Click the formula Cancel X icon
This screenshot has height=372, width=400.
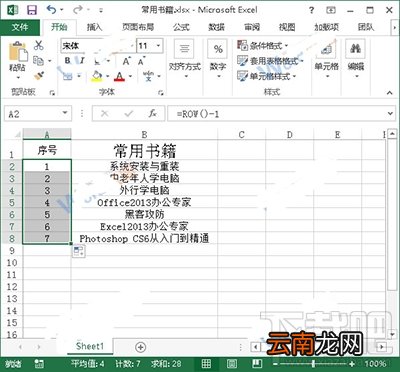(104, 114)
